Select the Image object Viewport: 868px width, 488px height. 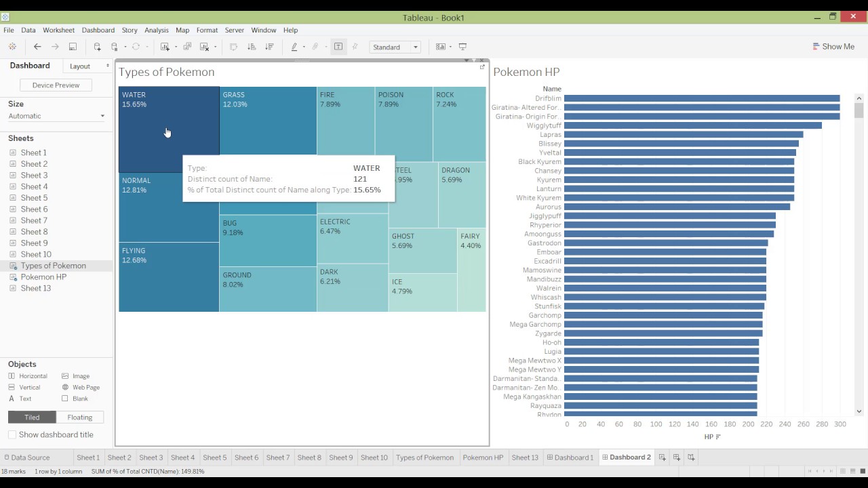click(75, 376)
